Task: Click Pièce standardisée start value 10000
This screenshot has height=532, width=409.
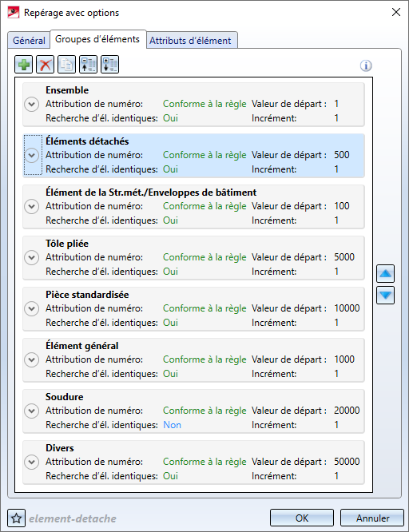Action: [x=347, y=308]
